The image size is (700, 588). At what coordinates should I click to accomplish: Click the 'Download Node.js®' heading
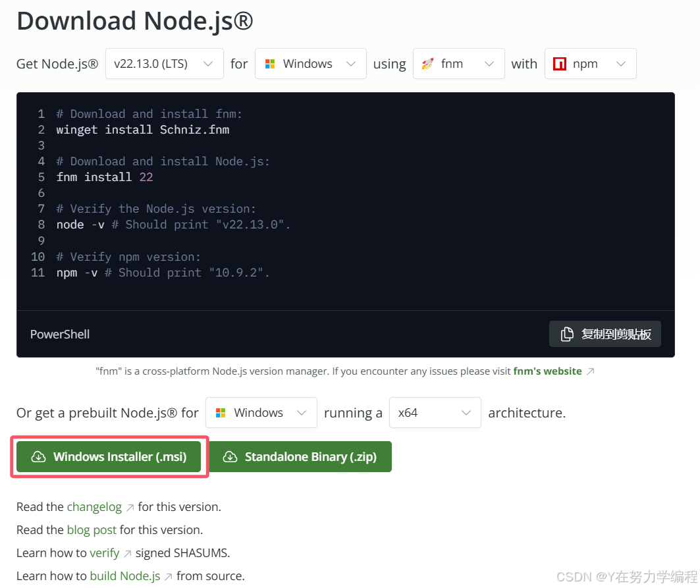[x=135, y=21]
